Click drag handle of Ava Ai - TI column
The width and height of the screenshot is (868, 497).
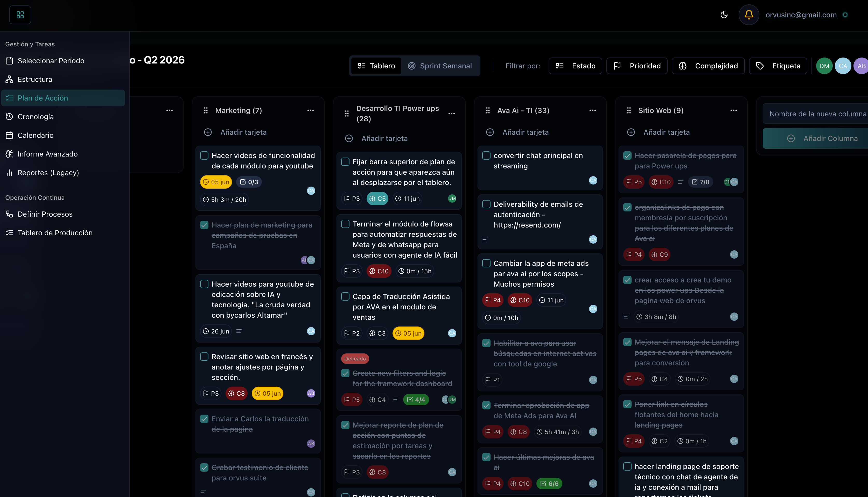[x=488, y=110]
